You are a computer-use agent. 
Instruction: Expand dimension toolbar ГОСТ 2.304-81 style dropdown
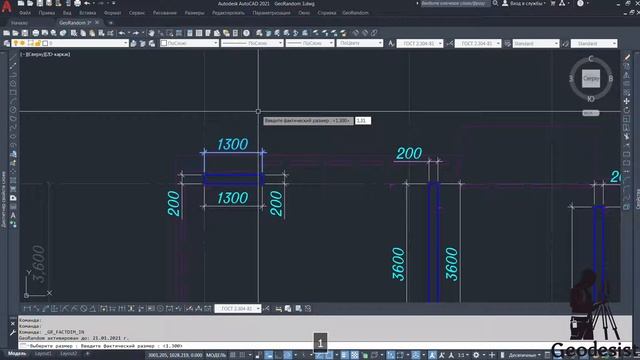[x=258, y=309]
